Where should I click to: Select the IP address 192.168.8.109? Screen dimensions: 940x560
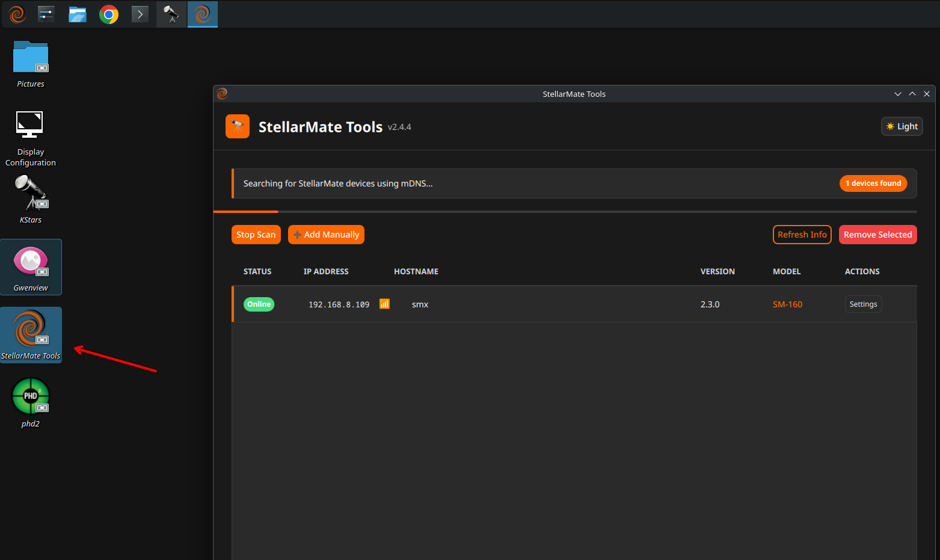[x=339, y=304]
